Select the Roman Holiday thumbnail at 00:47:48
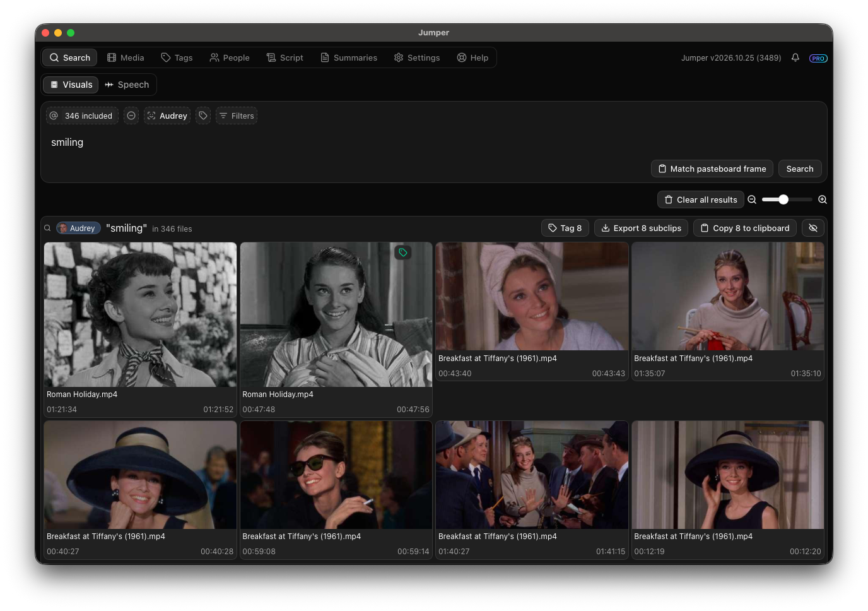 tap(336, 315)
